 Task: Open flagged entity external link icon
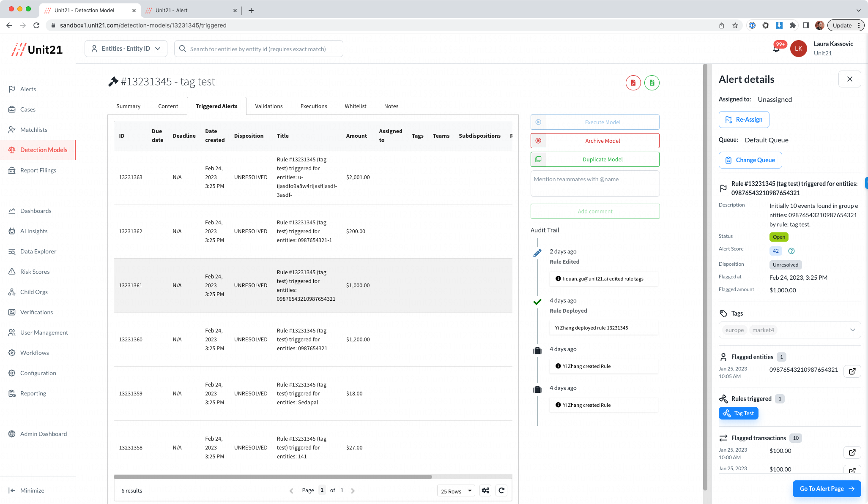[852, 371]
